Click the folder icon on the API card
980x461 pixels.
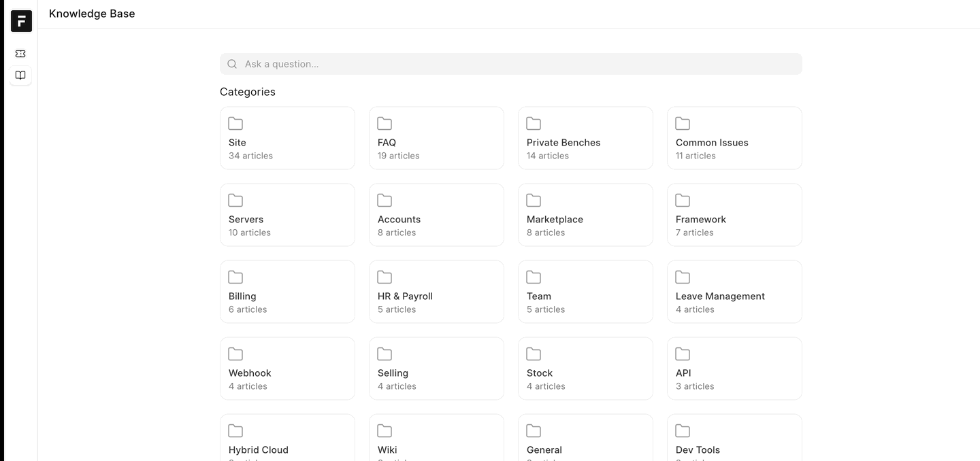682,354
